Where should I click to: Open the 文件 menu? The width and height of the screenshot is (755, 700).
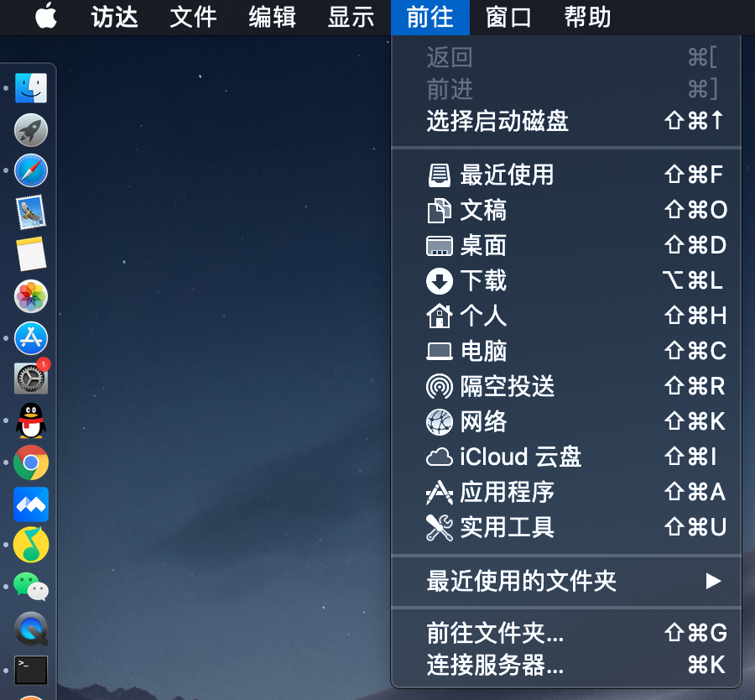[x=193, y=18]
